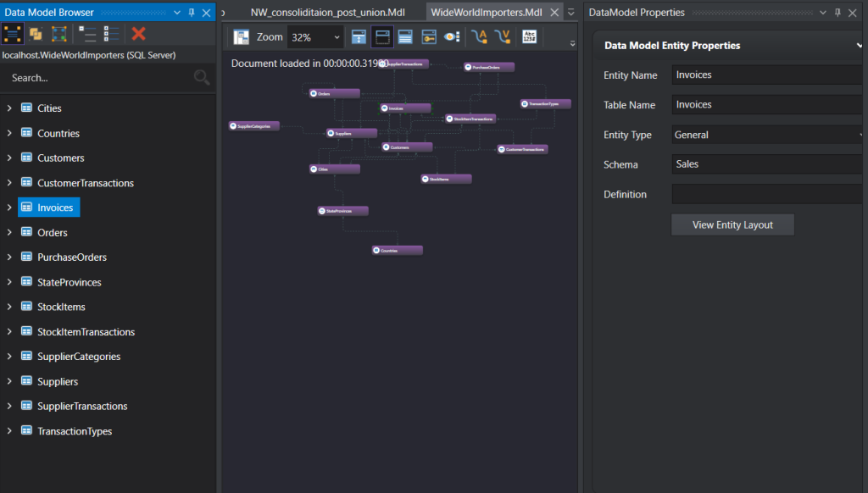Select StockItemTransactions in the browser tree
Screen dimensions: 868x493
pyautogui.click(x=86, y=332)
